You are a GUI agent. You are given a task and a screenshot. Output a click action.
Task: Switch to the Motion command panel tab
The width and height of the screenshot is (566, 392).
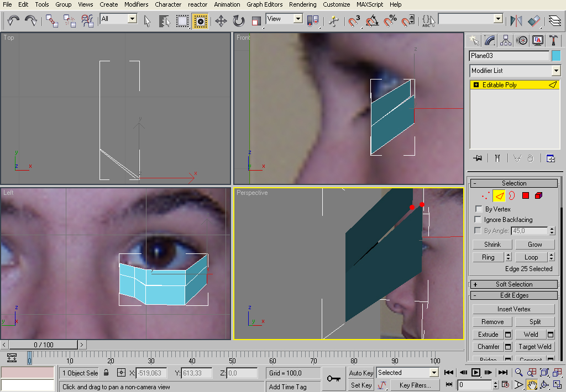click(x=522, y=40)
